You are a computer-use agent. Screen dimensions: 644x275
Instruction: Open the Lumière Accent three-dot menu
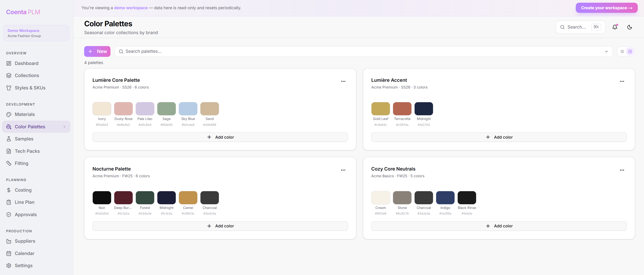point(622,81)
